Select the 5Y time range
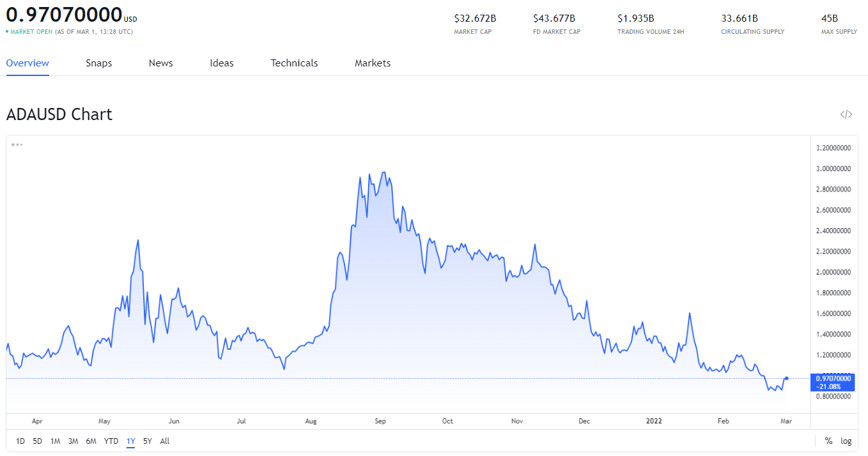This screenshot has width=868, height=456. pos(148,441)
